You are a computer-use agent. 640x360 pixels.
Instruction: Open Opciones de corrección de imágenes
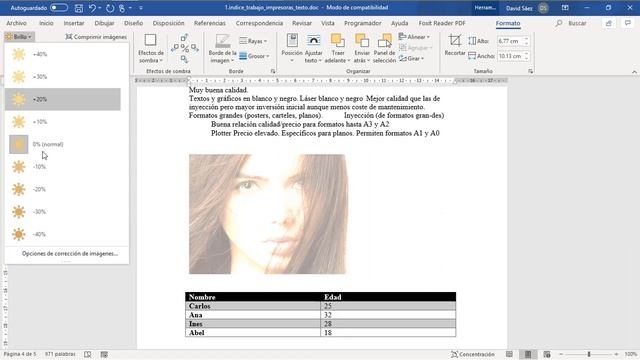pos(69,253)
